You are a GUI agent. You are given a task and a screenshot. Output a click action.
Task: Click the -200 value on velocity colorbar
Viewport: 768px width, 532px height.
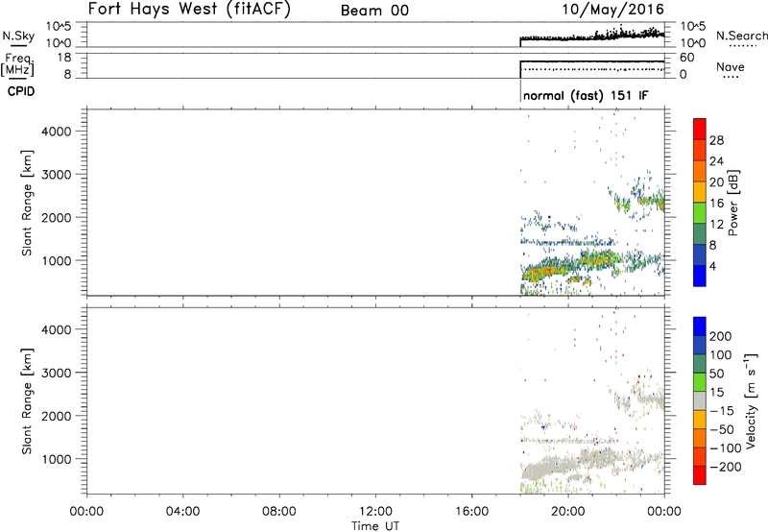726,467
